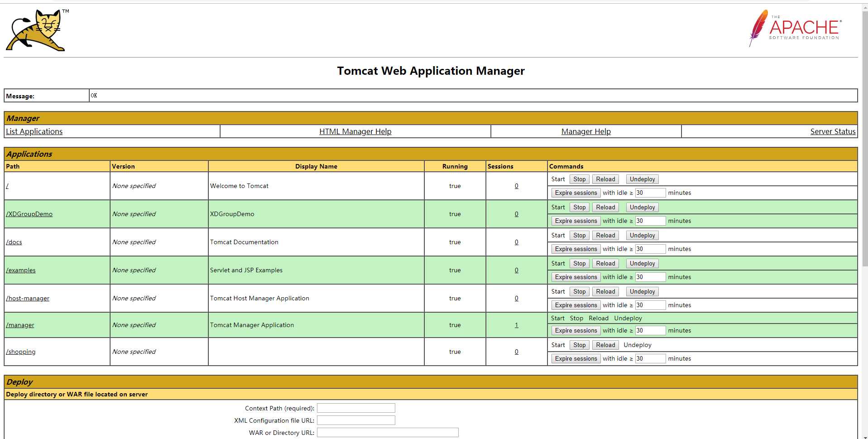Viewport: 868px width, 439px height.
Task: Open the /examples application link
Action: 21,270
